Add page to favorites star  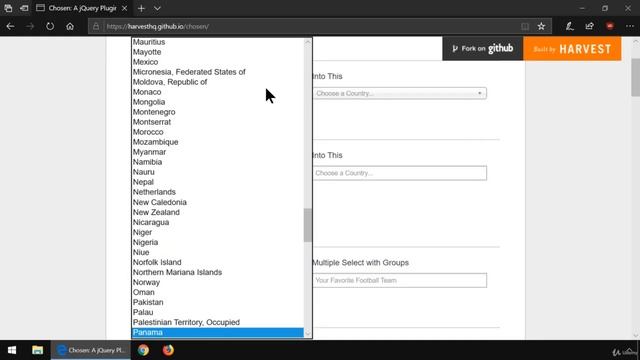point(541,26)
